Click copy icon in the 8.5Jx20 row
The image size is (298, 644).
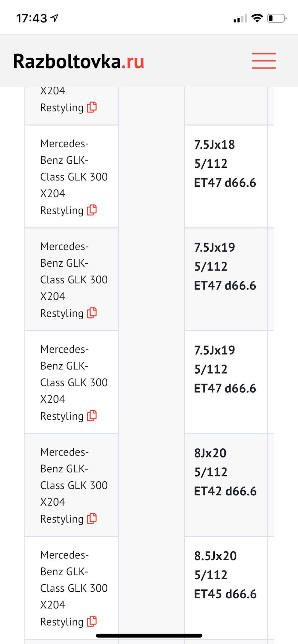(x=92, y=622)
